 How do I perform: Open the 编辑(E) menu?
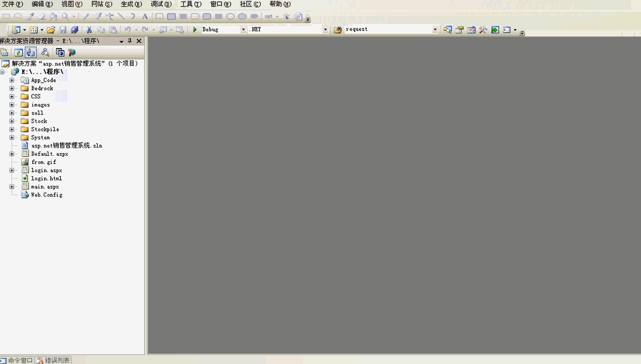tap(42, 4)
